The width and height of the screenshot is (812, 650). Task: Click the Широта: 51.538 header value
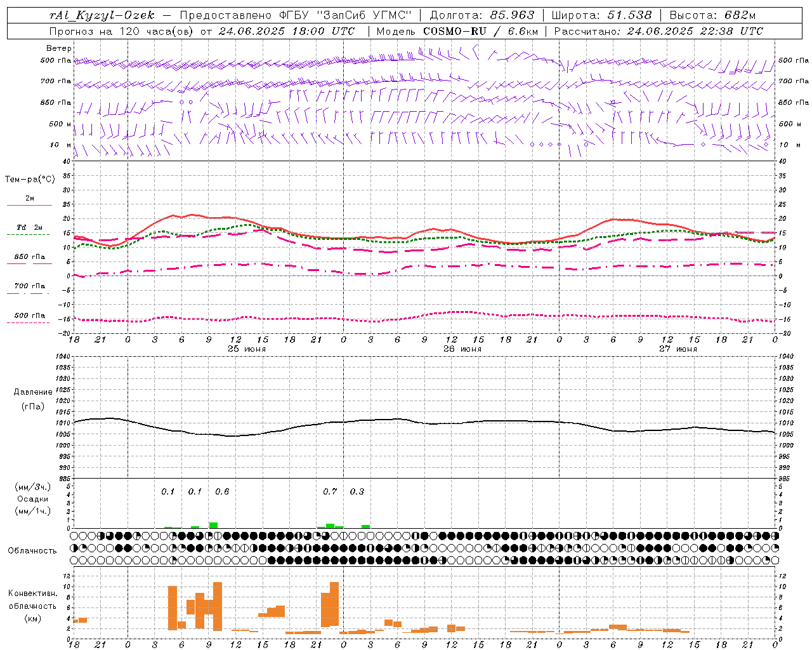pyautogui.click(x=601, y=15)
